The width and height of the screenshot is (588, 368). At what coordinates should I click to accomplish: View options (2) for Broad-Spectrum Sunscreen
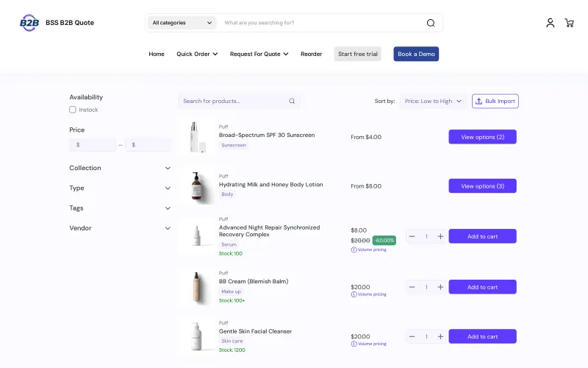483,137
